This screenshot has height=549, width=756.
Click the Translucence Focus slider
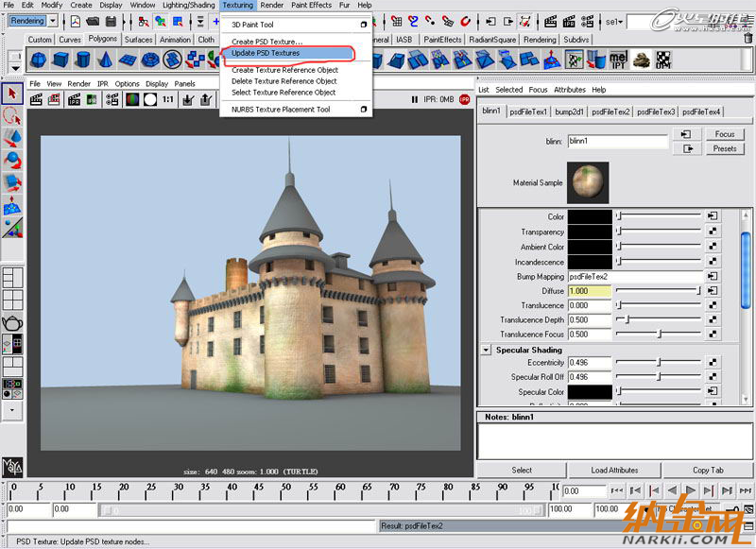(x=659, y=334)
